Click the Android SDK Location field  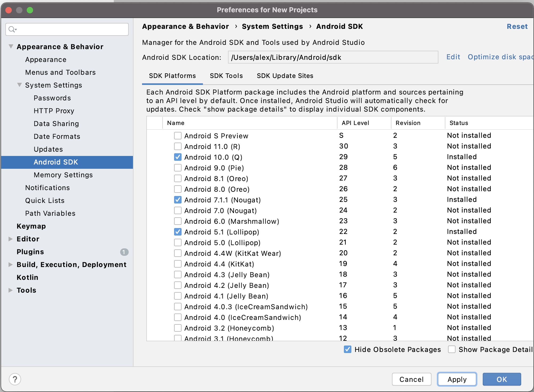(333, 57)
